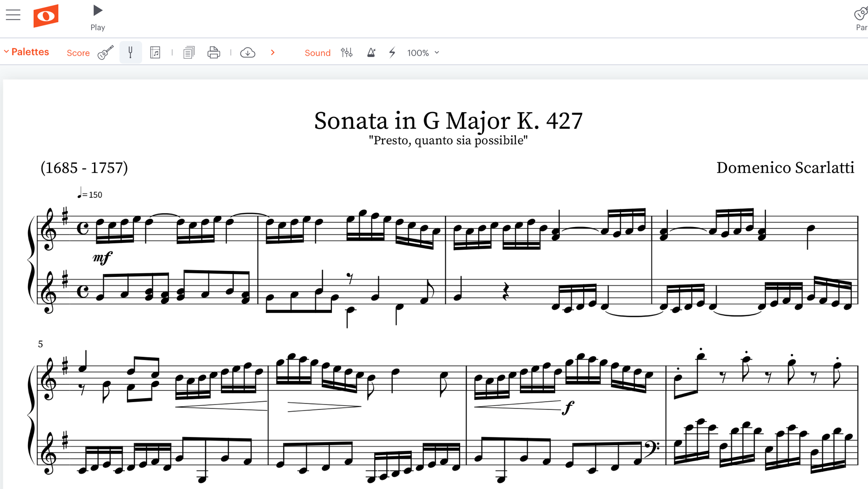
Task: Expand more Score tools arrow
Action: pyautogui.click(x=273, y=52)
